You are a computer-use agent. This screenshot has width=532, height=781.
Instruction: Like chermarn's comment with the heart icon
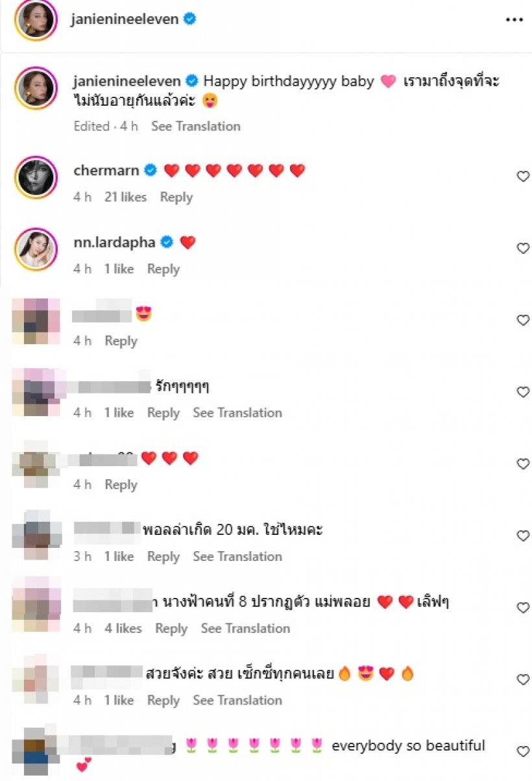click(x=523, y=176)
